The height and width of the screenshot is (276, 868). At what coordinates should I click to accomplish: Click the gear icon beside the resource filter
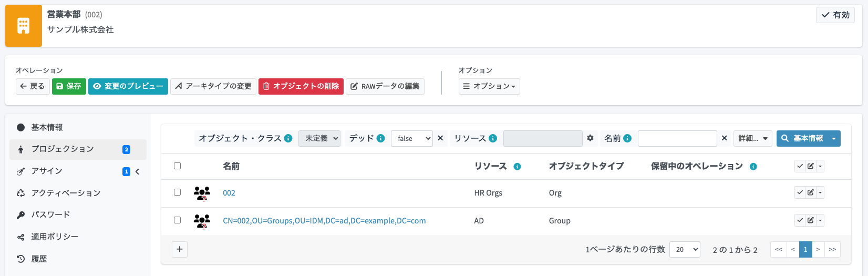coord(590,138)
